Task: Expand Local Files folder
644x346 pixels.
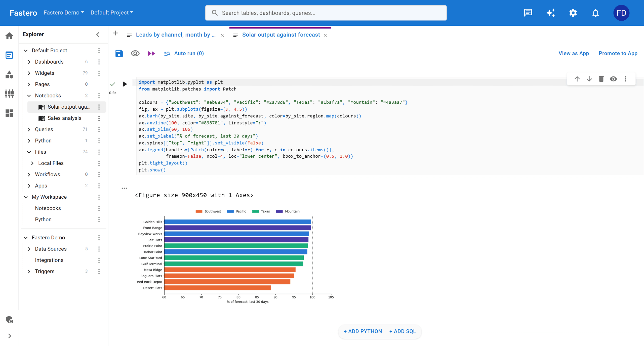Action: coord(32,163)
